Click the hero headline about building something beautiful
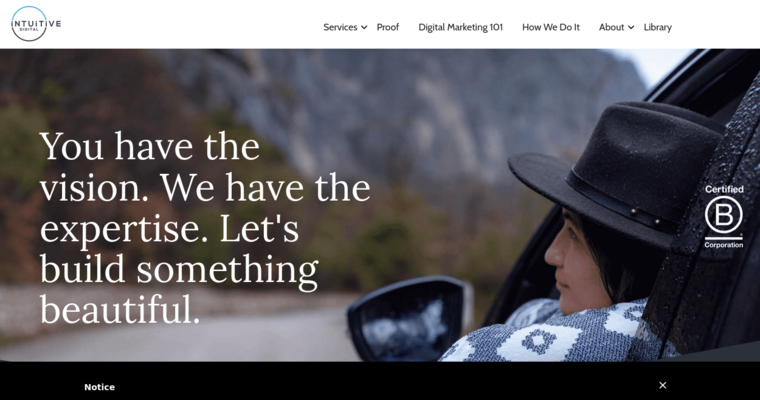Screen dimensions: 760x400 (x=205, y=228)
